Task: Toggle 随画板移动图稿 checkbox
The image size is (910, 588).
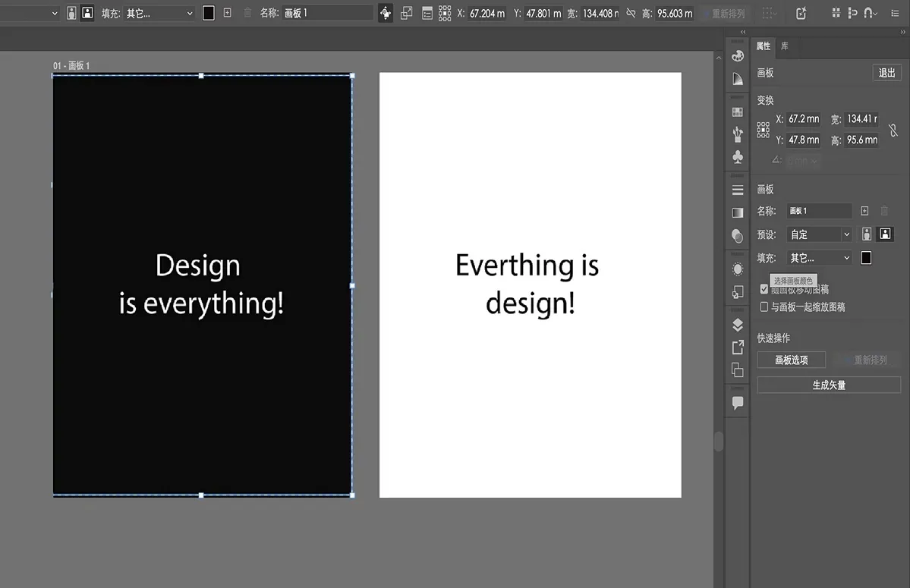Action: (764, 289)
